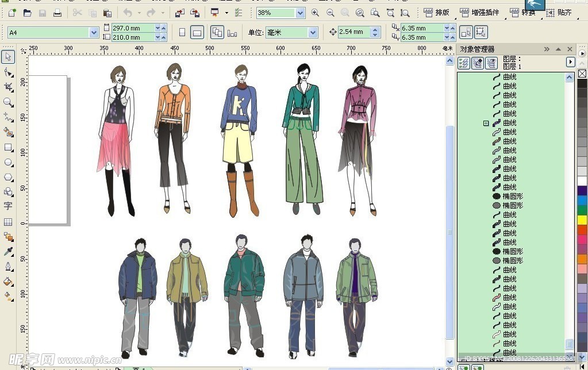Select the Outline pen tool

coord(8,267)
